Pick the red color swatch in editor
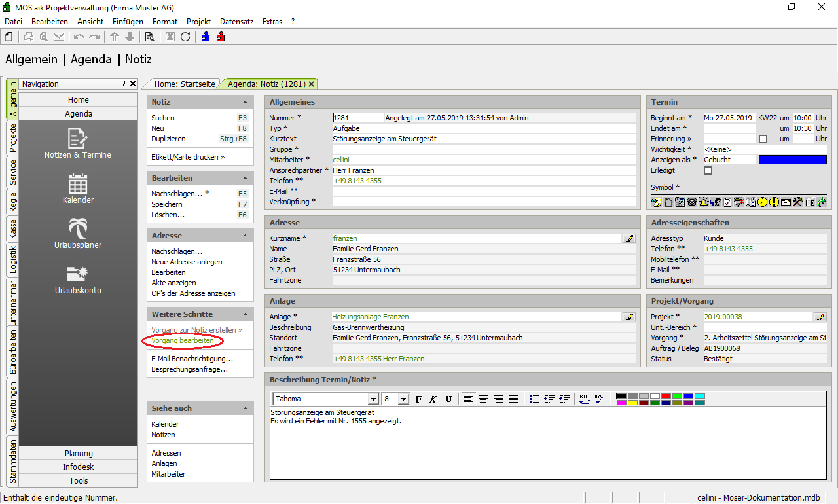 point(665,396)
